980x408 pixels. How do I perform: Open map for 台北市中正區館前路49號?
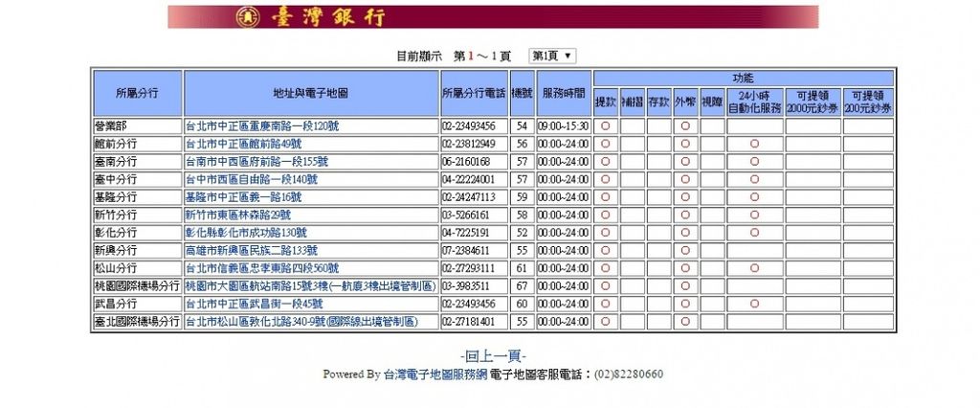coord(244,144)
